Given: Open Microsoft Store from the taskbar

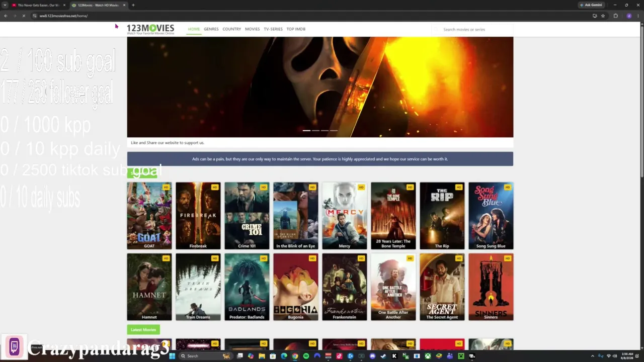Looking at the screenshot, I should point(273,356).
